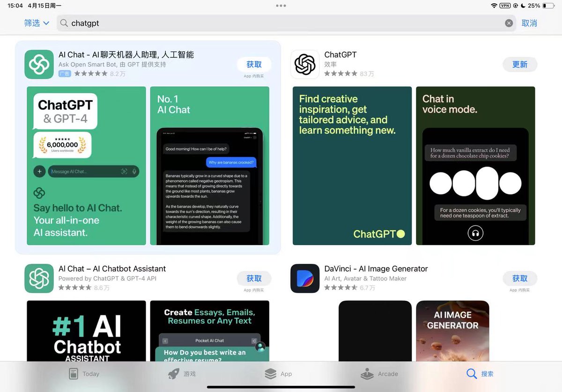Click the 8.2万 star rating
Image resolution: width=562 pixels, height=392 pixels.
tap(99, 73)
